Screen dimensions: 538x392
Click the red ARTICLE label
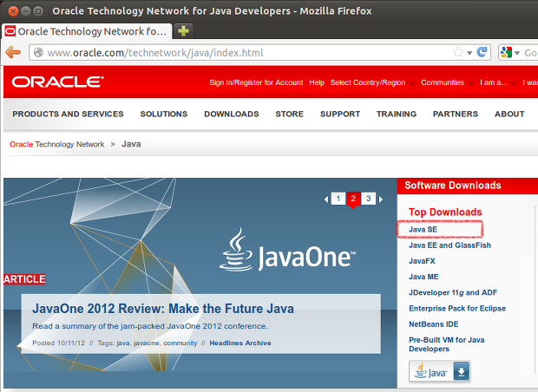[24, 279]
